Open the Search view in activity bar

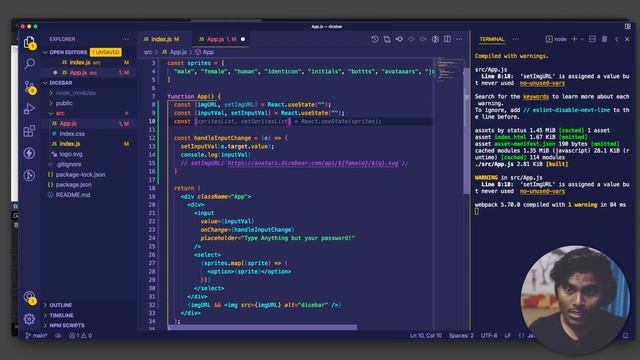tap(29, 64)
